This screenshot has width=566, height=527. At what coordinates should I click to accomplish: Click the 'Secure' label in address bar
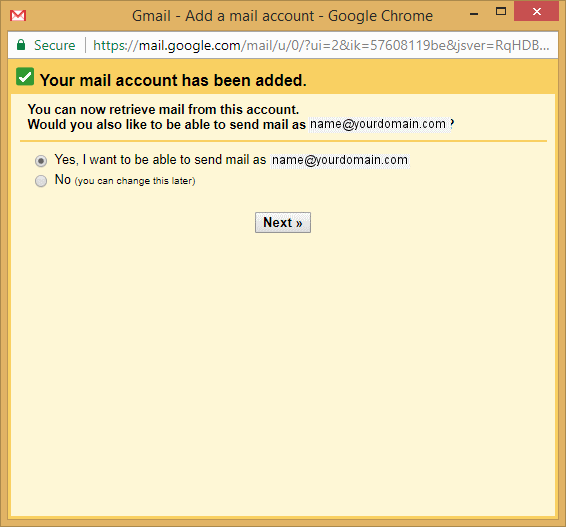click(x=55, y=45)
